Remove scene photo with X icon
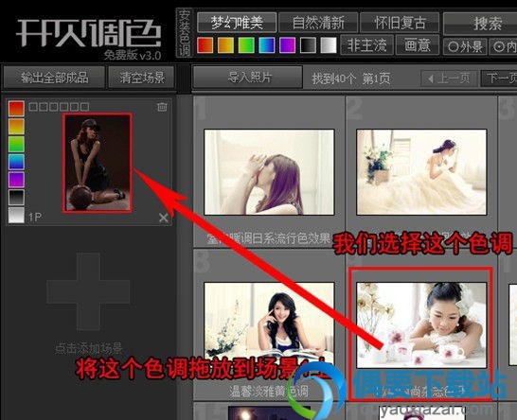This screenshot has height=420, width=517. click(164, 218)
